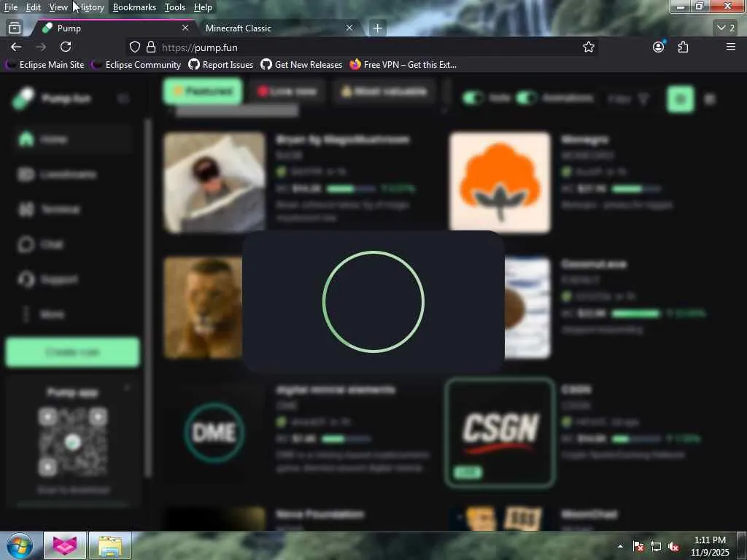Screen dimensions: 747x560
Task: Open the CSGN coin logo thumbnail
Action: (500, 432)
